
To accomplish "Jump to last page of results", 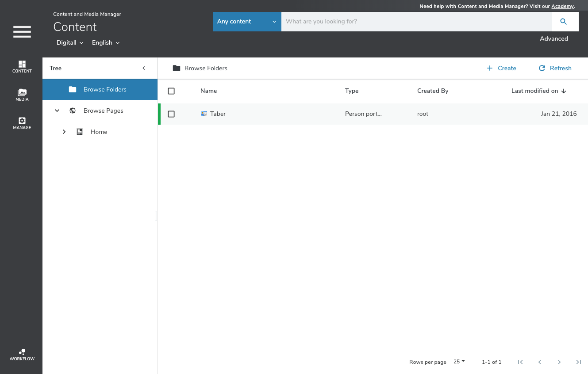I will [578, 362].
